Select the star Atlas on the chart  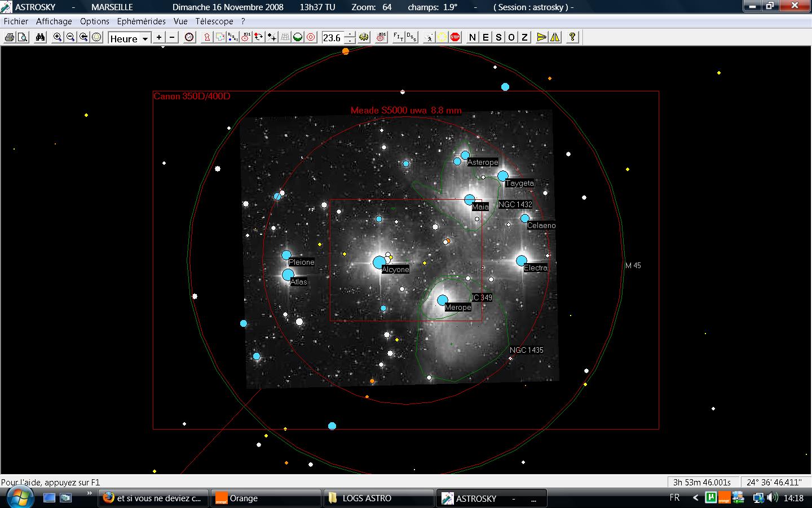tap(288, 275)
